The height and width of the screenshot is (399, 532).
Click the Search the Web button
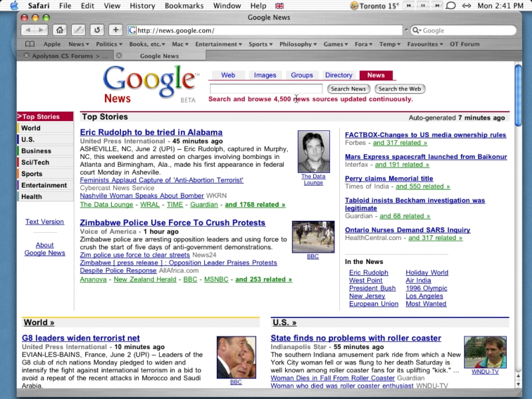(400, 89)
